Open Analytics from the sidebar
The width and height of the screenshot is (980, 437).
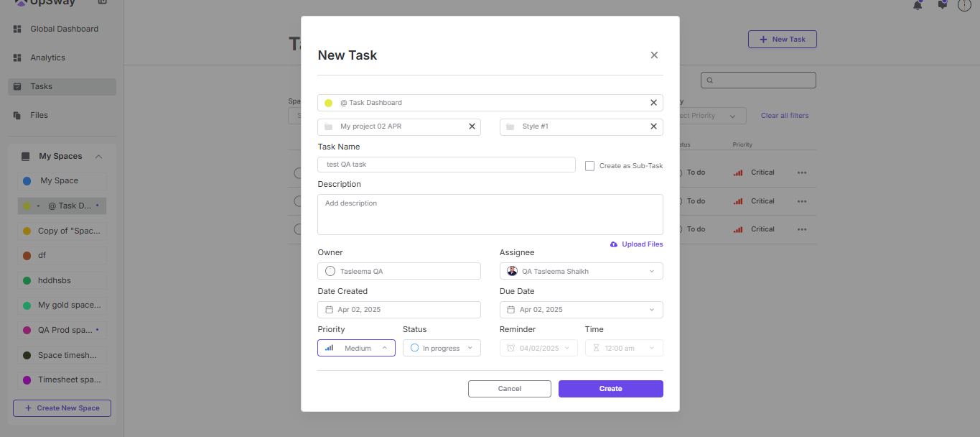[47, 57]
